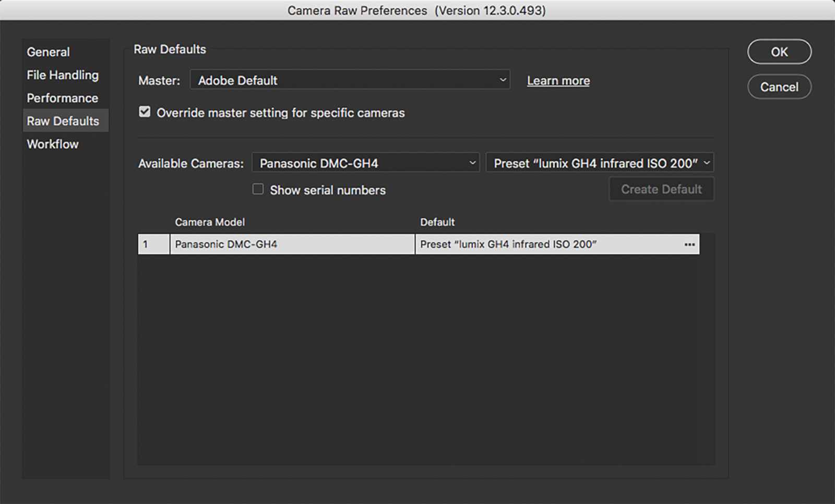Image resolution: width=835 pixels, height=504 pixels.
Task: Select the row number 1 cell
Action: 153,244
